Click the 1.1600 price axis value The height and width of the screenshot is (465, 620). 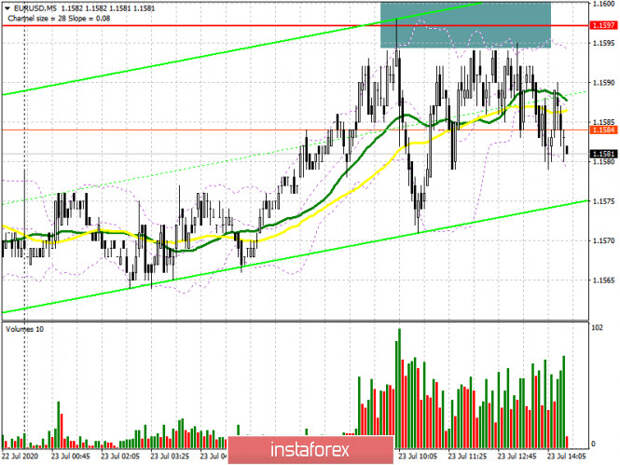click(603, 4)
